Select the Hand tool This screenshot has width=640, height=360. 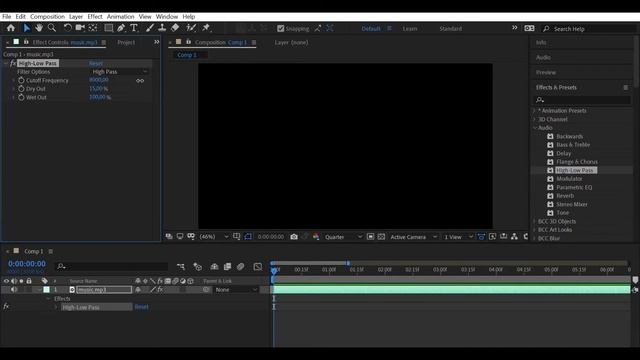tap(39, 28)
